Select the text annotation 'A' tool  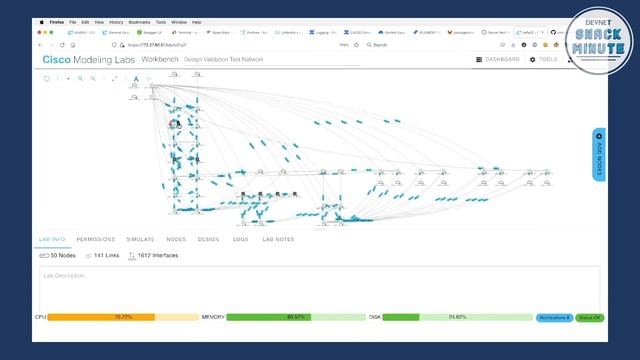click(x=136, y=79)
